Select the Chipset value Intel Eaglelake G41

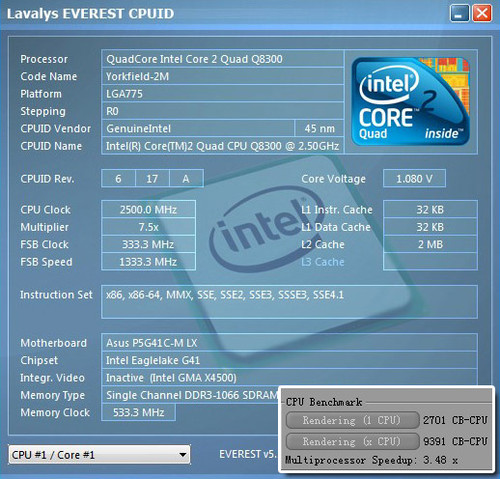point(289,360)
